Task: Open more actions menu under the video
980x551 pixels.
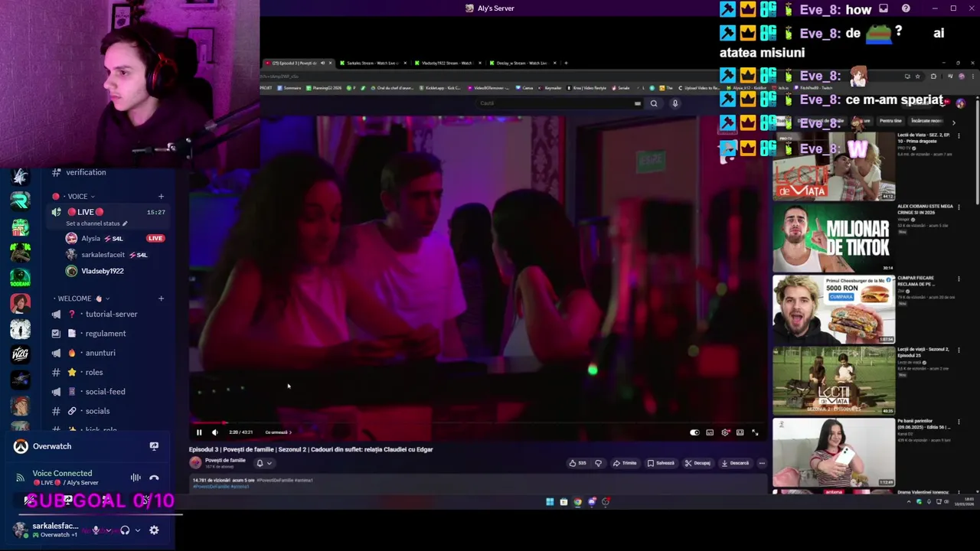Action: tap(762, 463)
